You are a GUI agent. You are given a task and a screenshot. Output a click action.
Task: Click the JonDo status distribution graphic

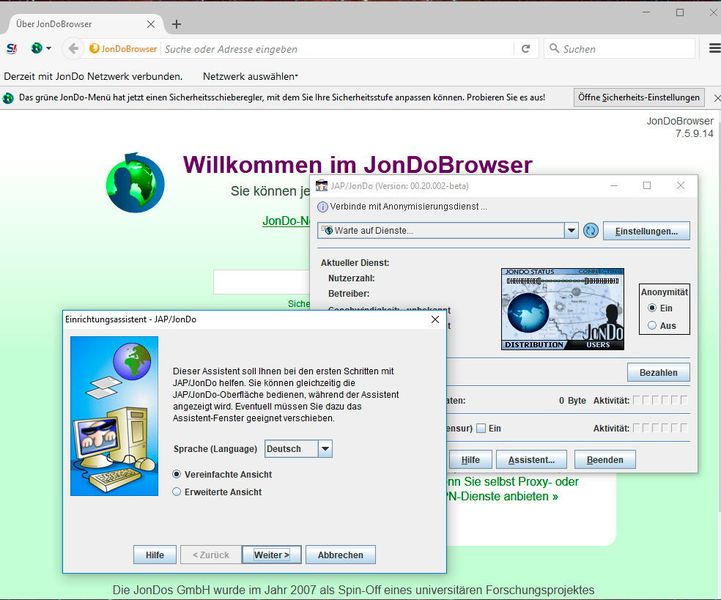click(x=562, y=309)
